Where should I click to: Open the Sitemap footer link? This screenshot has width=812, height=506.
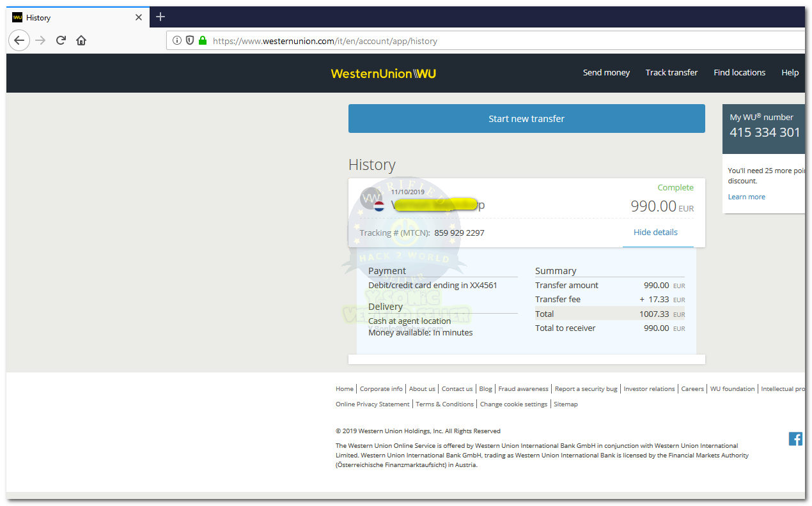pos(565,404)
